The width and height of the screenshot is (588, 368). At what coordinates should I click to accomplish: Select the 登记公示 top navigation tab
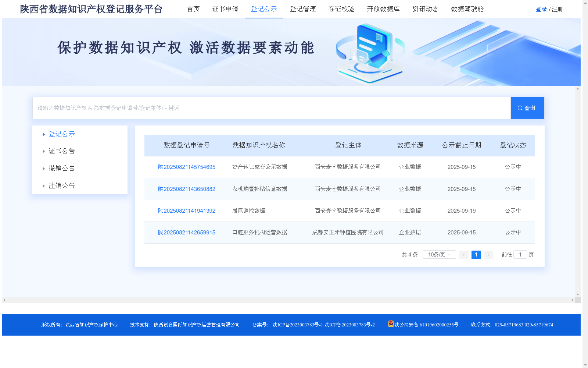click(264, 9)
